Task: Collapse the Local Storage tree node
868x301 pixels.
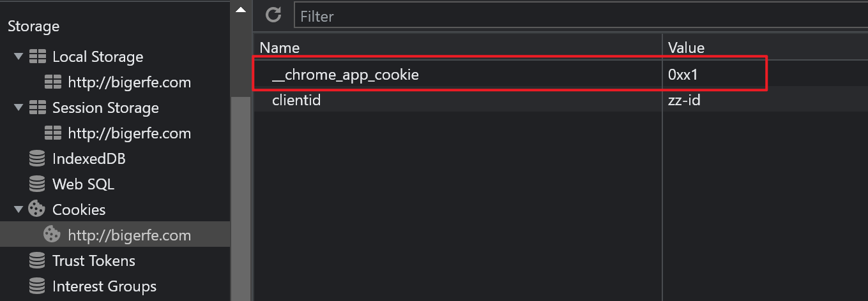Action: pos(17,57)
